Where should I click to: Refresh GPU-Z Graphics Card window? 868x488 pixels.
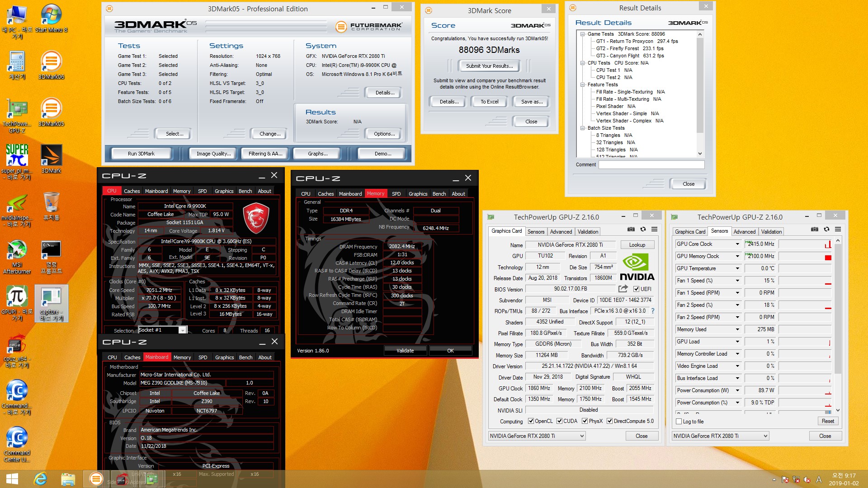[643, 229]
